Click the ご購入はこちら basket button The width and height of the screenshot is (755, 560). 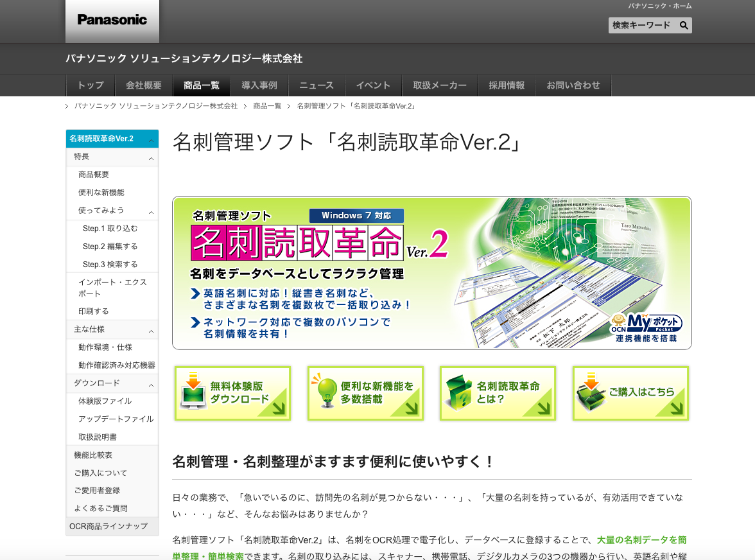[x=630, y=394]
